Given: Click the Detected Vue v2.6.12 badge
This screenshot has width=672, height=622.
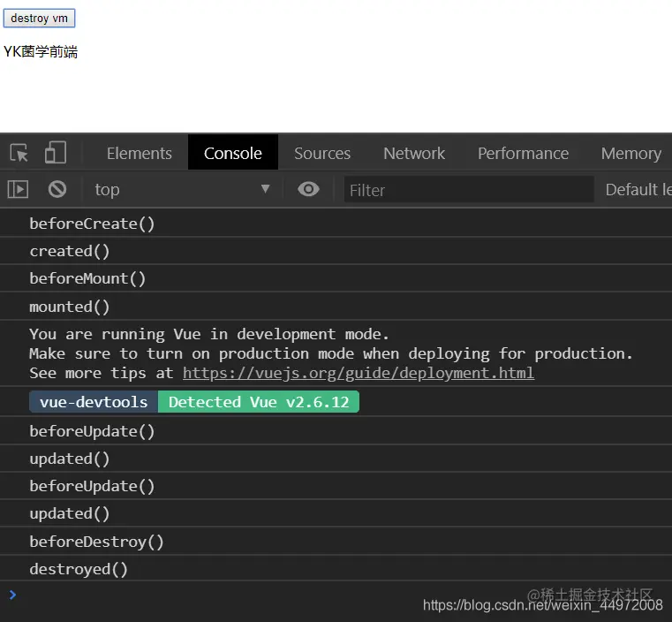Looking at the screenshot, I should tap(259, 402).
